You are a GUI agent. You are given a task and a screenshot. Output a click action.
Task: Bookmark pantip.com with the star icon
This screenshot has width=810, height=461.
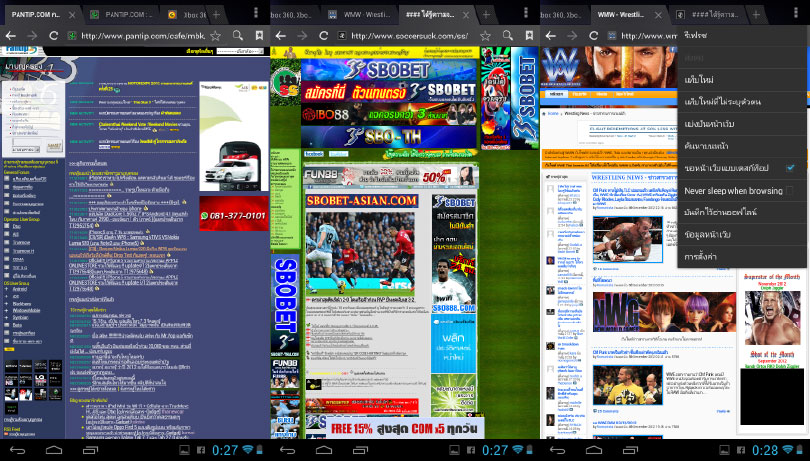(x=215, y=35)
